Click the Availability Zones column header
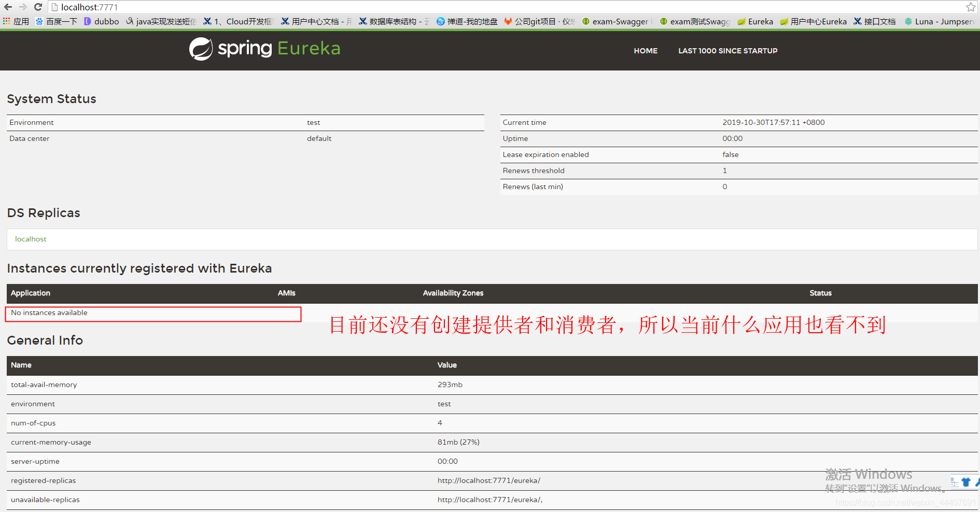 453,293
